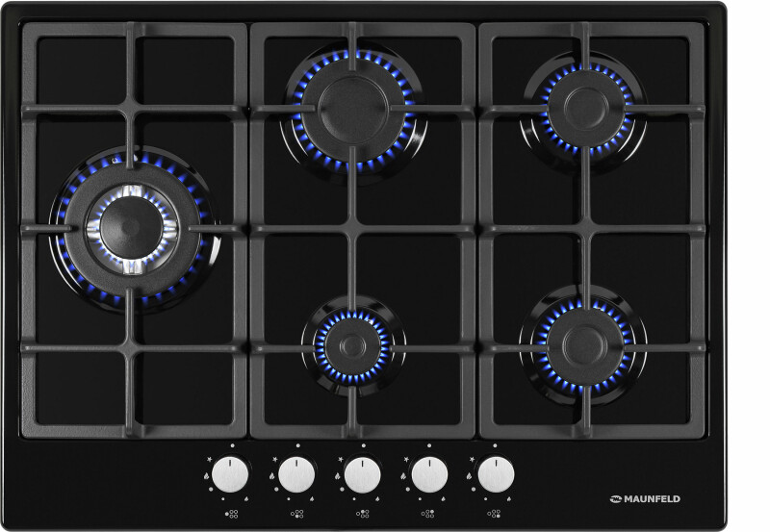Click burner-position indicator icon under leftmost knob
Screen dimensions: 770x532
point(231,514)
